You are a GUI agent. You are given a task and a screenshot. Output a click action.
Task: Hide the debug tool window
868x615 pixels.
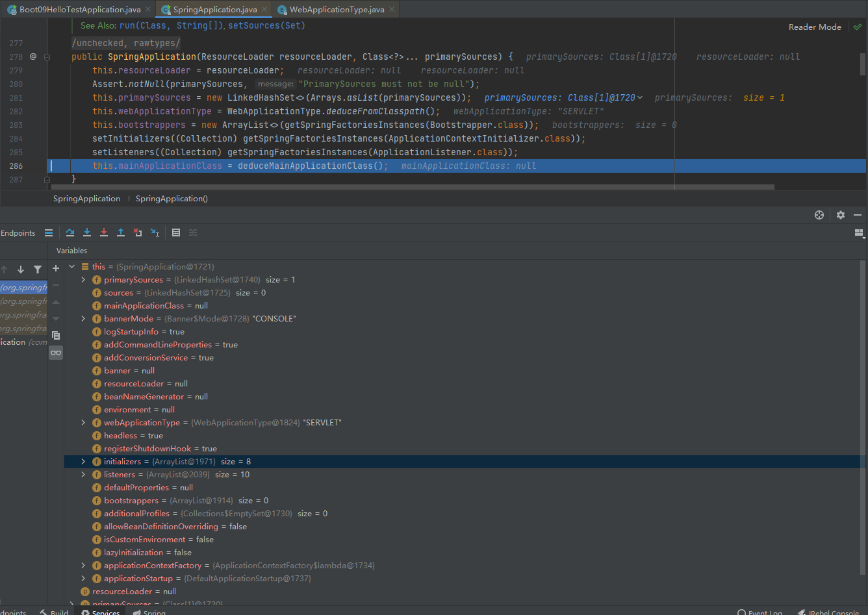click(858, 215)
